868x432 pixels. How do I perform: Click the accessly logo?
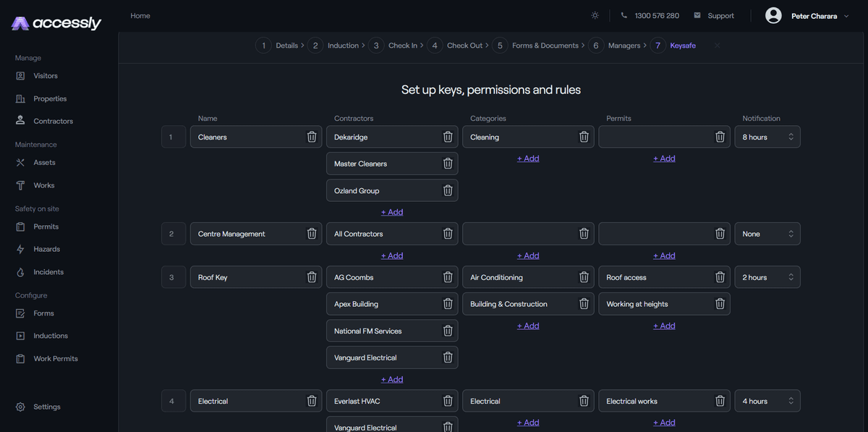click(56, 23)
